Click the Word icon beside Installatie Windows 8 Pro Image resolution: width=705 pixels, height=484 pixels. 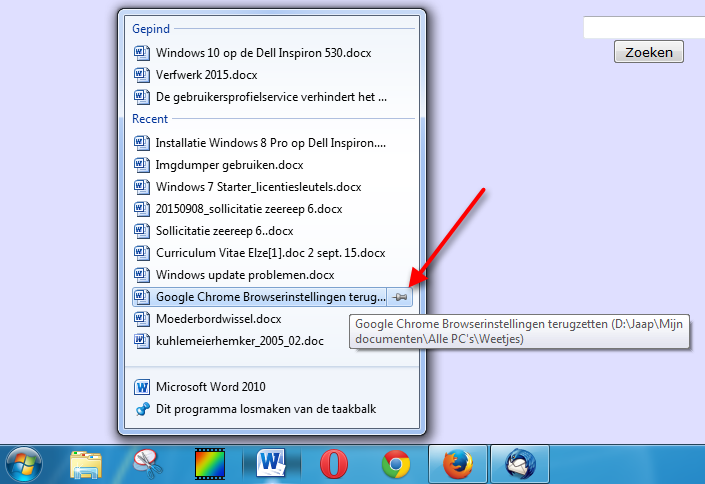click(142, 143)
